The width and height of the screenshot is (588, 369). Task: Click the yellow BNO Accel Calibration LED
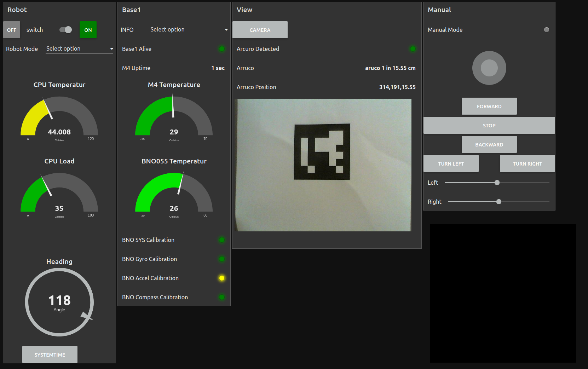222,278
